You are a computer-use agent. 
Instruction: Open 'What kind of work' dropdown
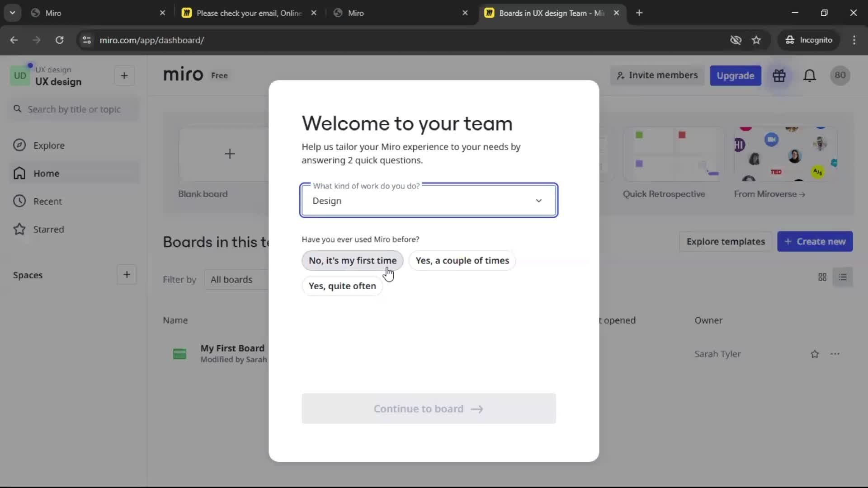point(429,200)
